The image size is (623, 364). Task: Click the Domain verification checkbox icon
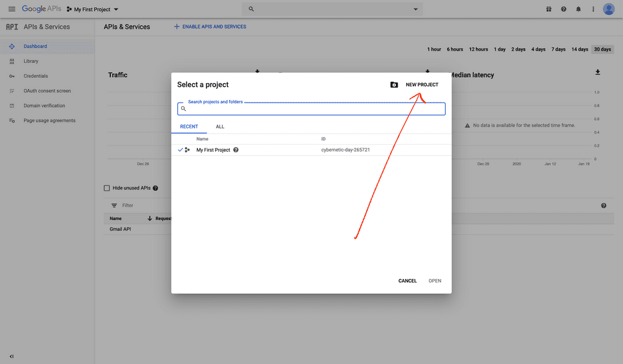[12, 106]
